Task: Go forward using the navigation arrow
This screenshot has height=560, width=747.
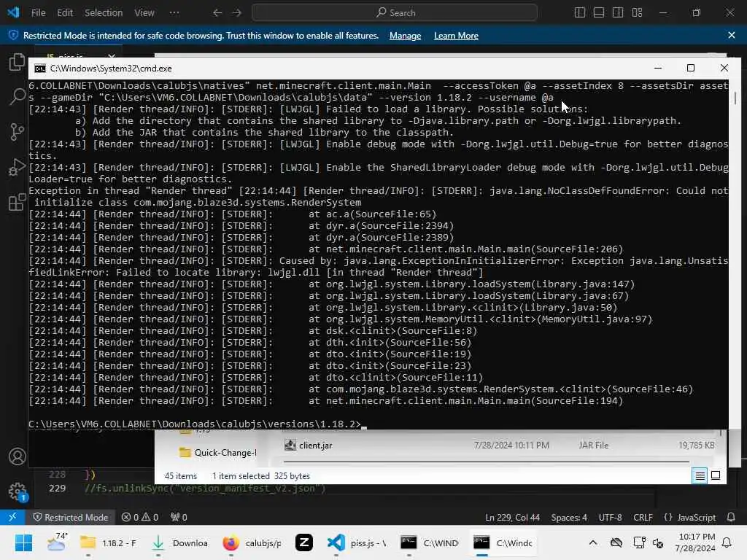Action: 237,13
